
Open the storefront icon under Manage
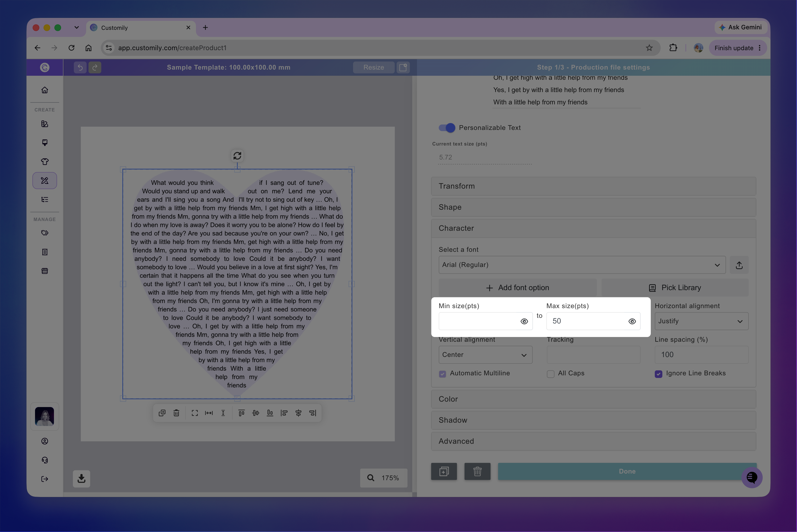44,271
